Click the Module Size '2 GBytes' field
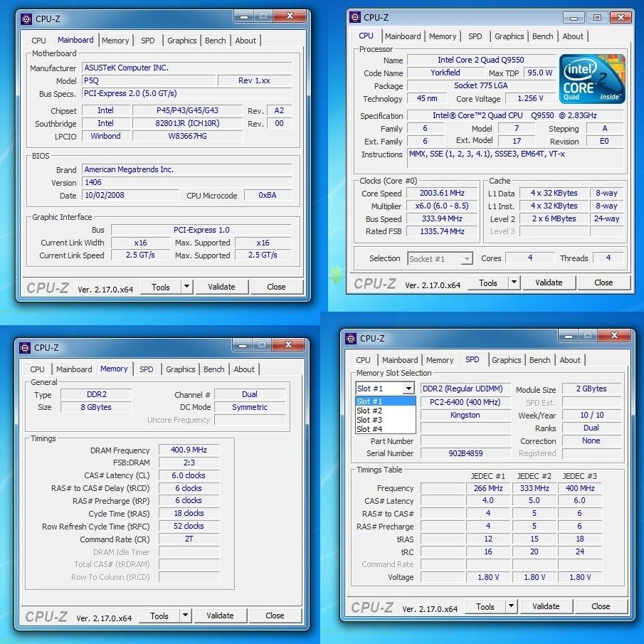Viewport: 644px width, 644px height. tap(591, 389)
